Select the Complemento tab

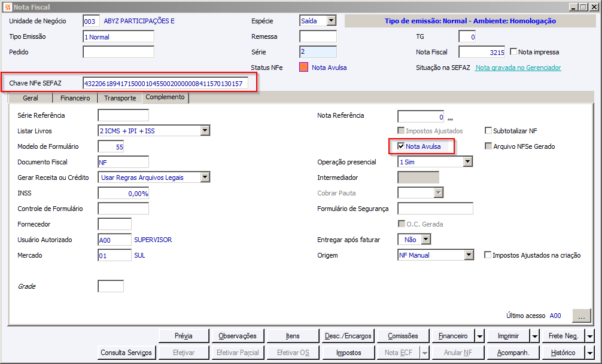coord(165,97)
